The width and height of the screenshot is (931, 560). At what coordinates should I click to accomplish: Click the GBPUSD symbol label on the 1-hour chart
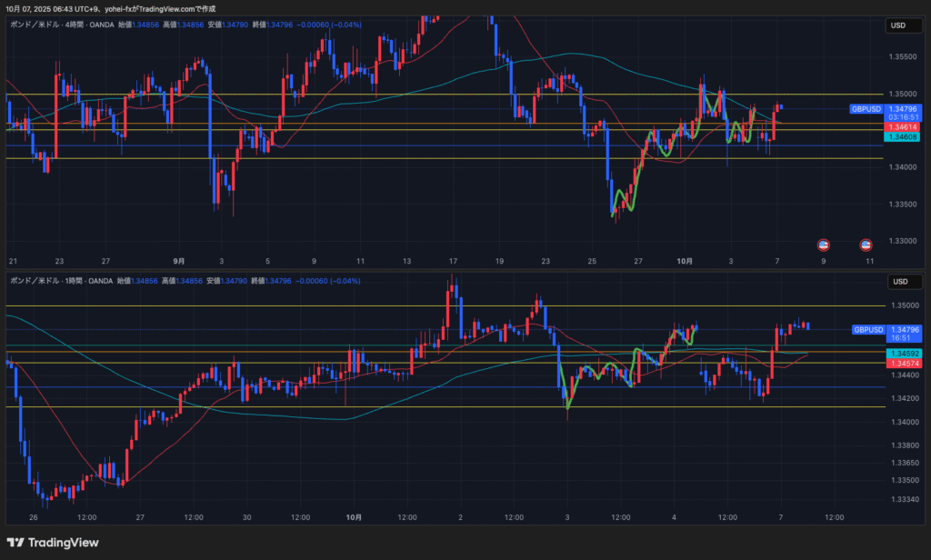coord(868,329)
